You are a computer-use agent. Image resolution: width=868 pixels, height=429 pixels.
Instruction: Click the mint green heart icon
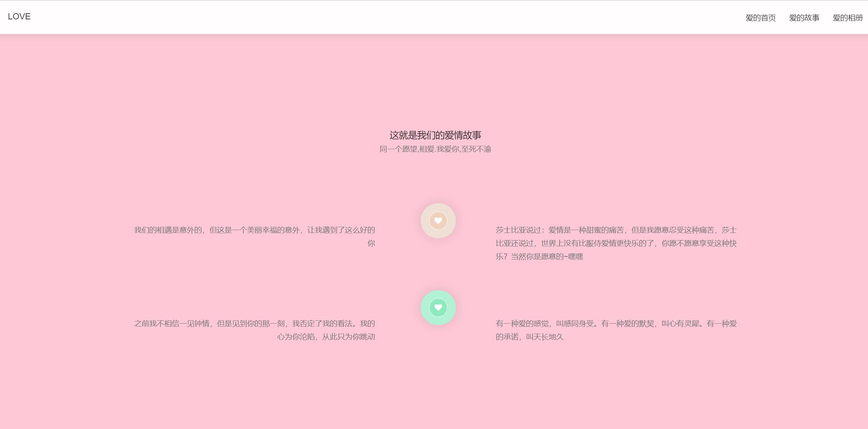tap(438, 308)
